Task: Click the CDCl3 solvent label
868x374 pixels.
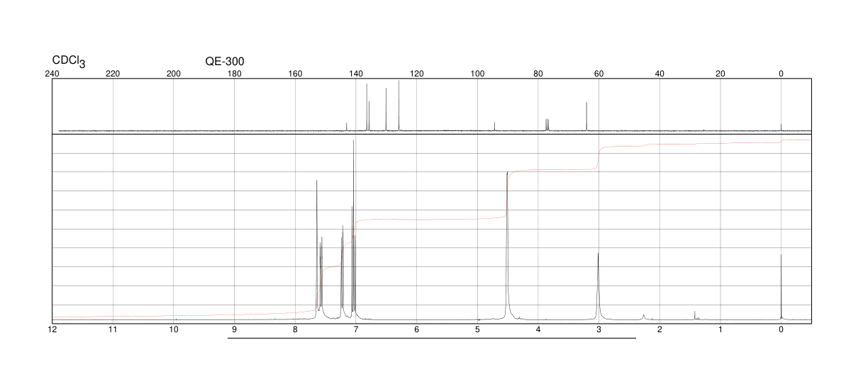Action: (x=69, y=62)
